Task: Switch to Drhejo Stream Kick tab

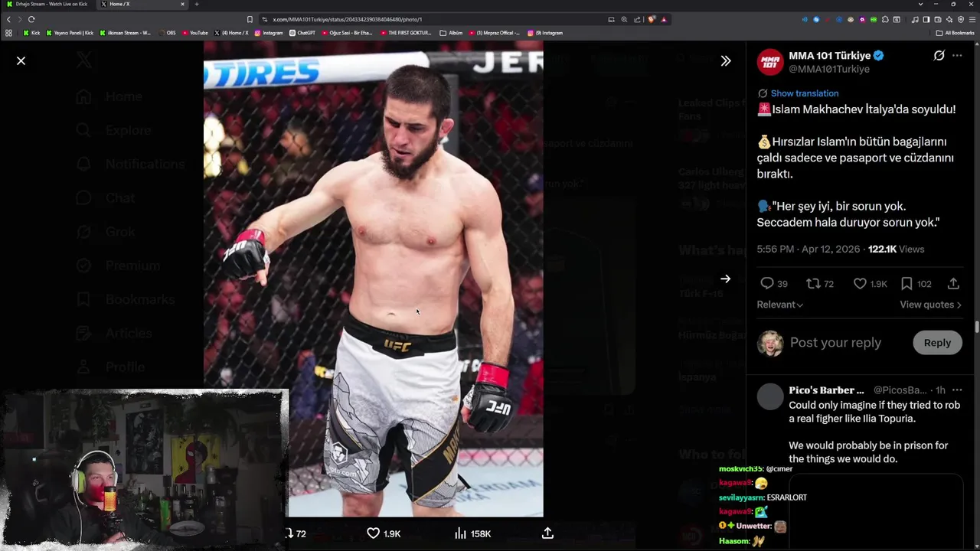Action: [x=47, y=4]
